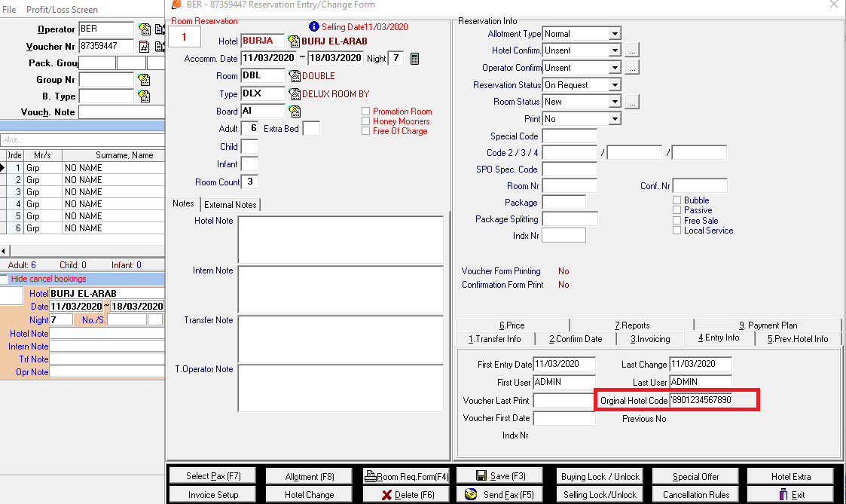The height and width of the screenshot is (504, 846).
Task: Open the Room lookup icon next to DBL
Action: (x=294, y=76)
